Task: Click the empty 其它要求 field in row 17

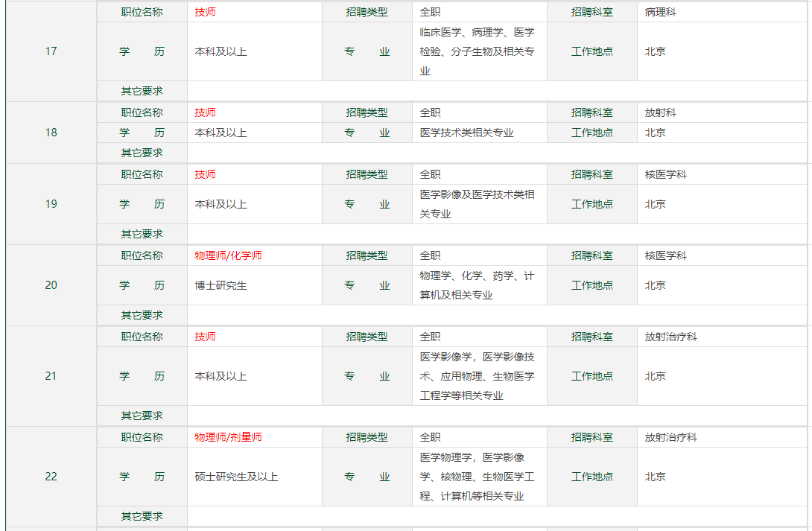Action: pyautogui.click(x=496, y=91)
